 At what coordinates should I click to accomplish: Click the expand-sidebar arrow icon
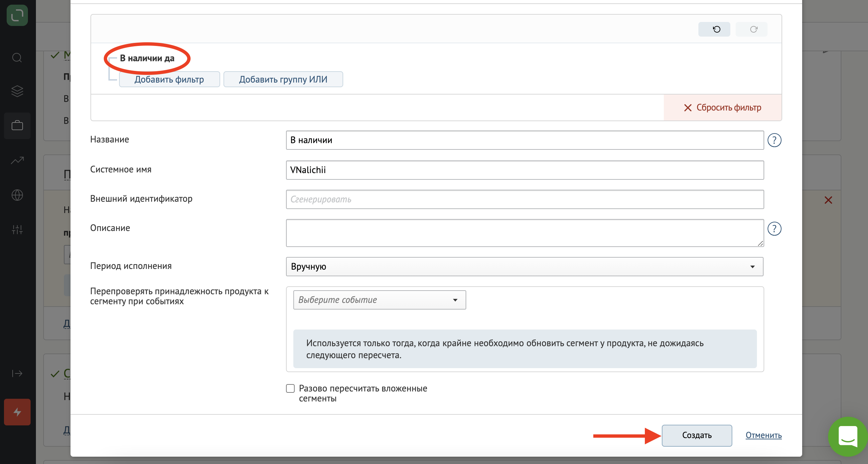tap(17, 373)
